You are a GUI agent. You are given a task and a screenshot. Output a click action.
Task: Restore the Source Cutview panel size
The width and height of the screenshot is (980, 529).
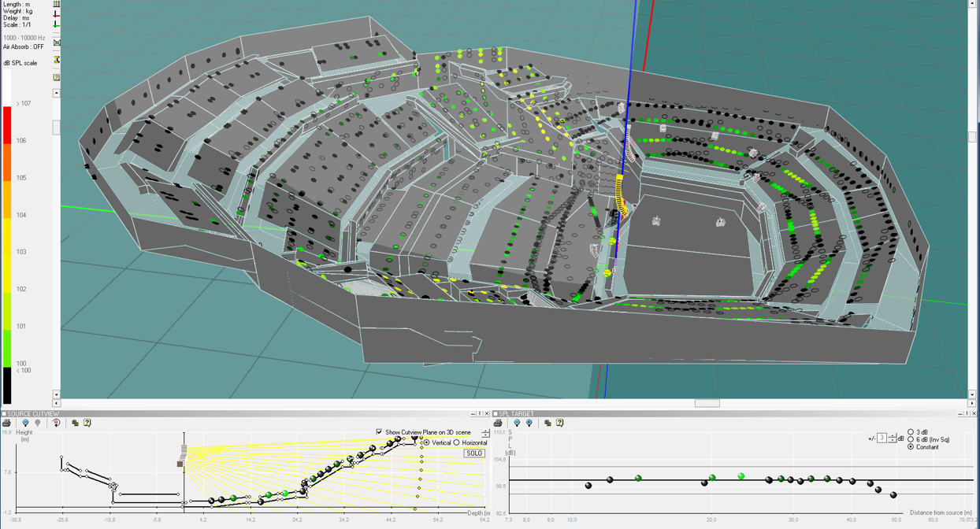click(480, 413)
